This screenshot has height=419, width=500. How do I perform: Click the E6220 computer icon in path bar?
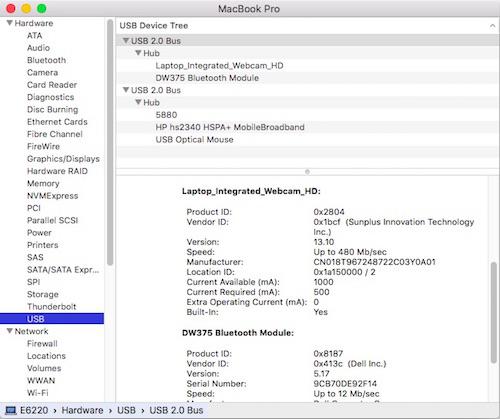coord(11,410)
